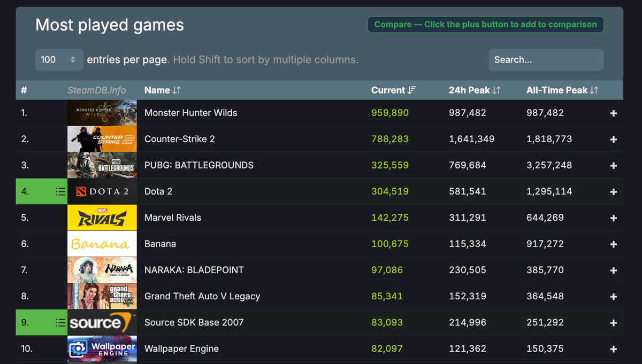Open the PUBG Battlegrounds thumbnail image

pyautogui.click(x=102, y=165)
